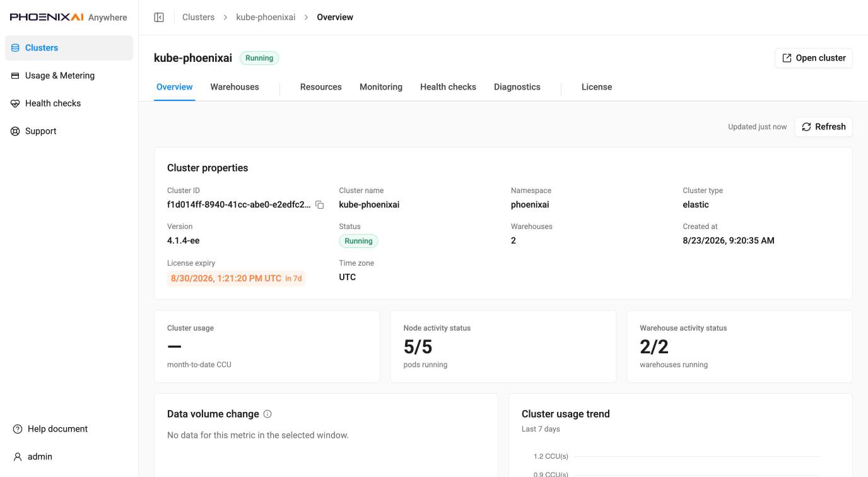Switch to the Diagnostics tab
Viewport: 868px width, 477px height.
coord(517,87)
